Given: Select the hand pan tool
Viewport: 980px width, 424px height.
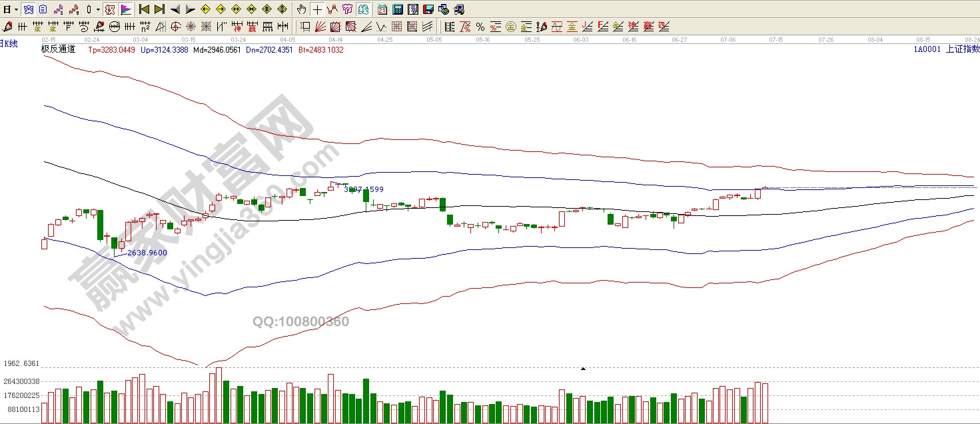Looking at the screenshot, I should coord(302,9).
